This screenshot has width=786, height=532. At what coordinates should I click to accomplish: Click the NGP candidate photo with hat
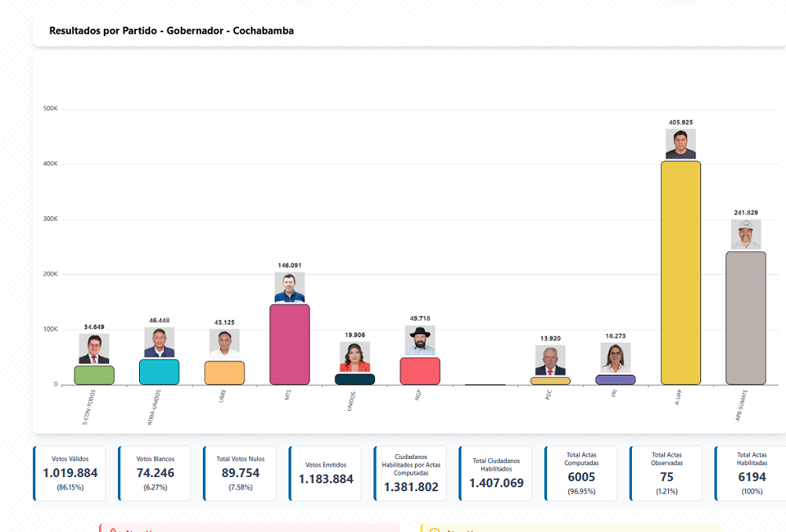(420, 341)
